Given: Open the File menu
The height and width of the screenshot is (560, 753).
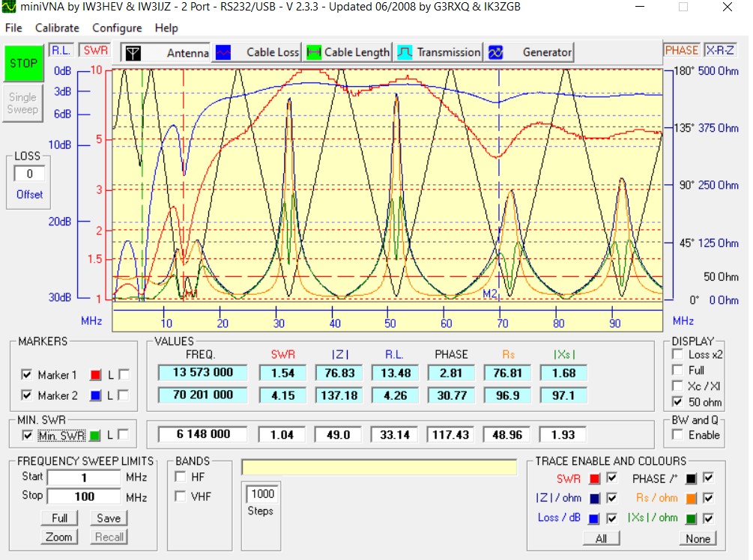Looking at the screenshot, I should pos(13,28).
